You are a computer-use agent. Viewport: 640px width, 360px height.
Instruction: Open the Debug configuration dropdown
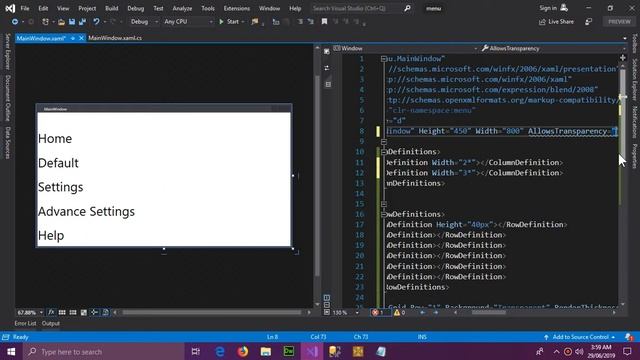[x=144, y=22]
